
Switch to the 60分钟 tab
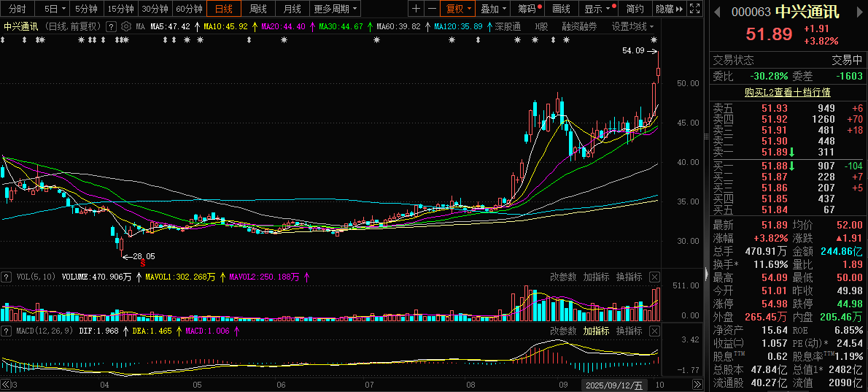pos(190,8)
